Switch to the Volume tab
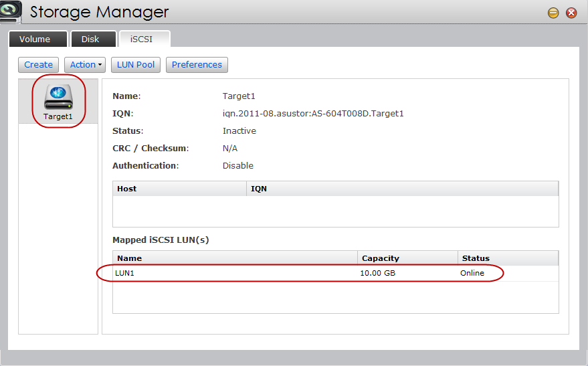The image size is (588, 366). (x=38, y=39)
